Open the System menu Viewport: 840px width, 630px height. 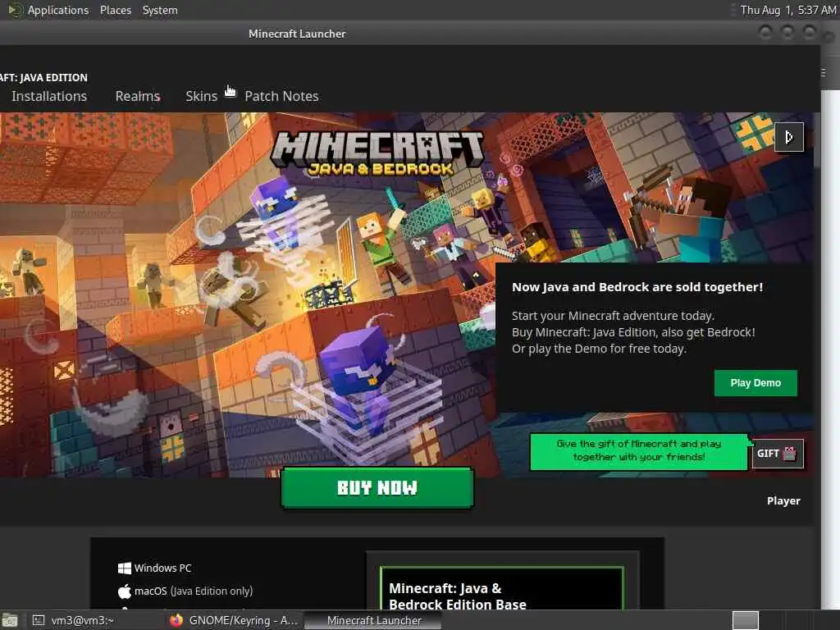click(x=160, y=10)
